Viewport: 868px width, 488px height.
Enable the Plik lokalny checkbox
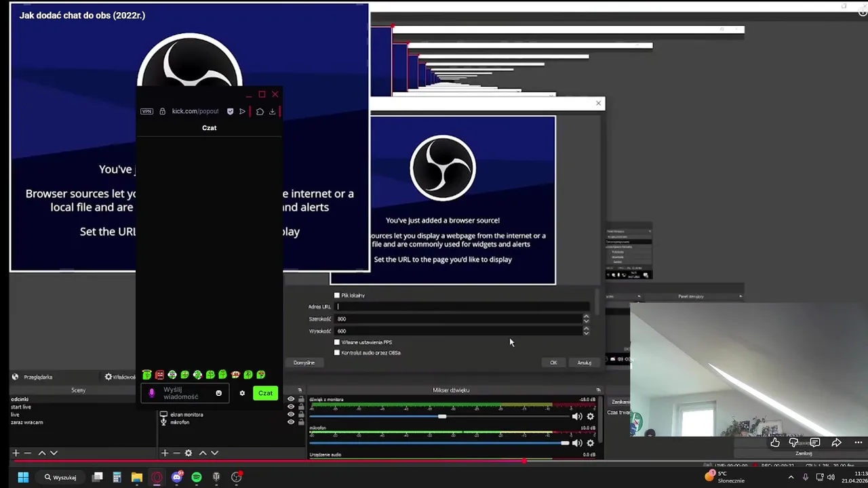[337, 296]
